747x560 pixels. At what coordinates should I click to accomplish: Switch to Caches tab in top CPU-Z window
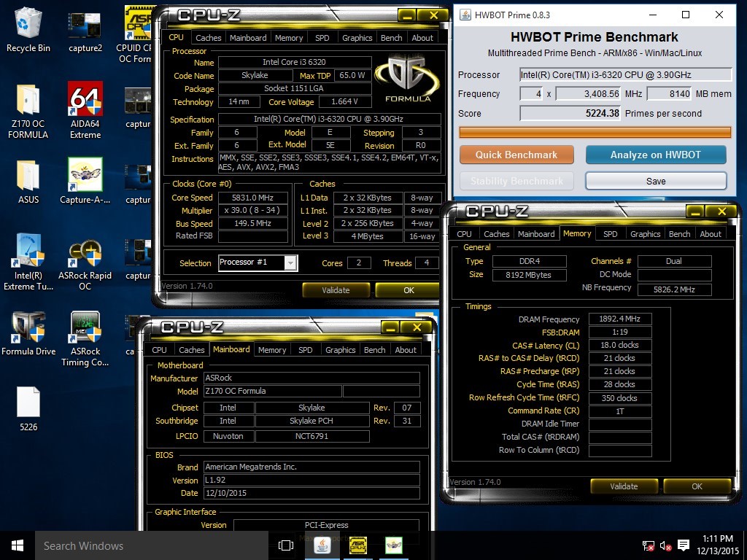208,38
